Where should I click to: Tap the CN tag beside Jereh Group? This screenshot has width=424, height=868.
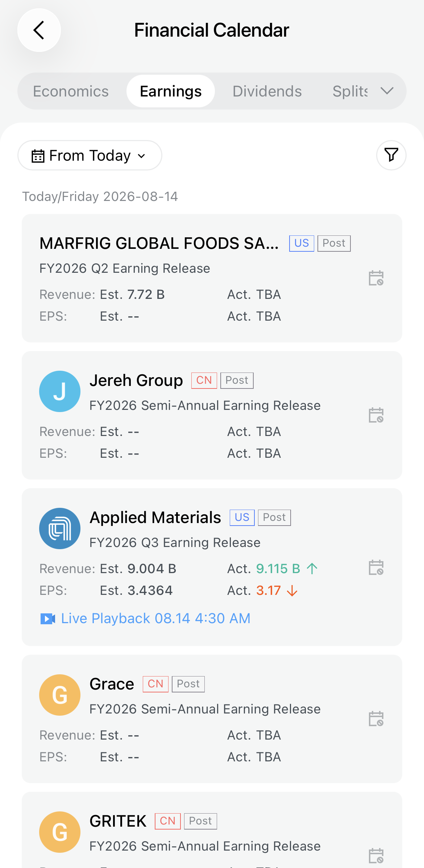click(x=204, y=380)
